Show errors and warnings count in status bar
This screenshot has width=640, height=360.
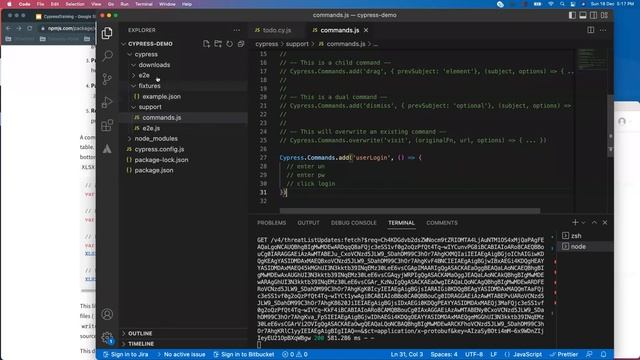295,354
